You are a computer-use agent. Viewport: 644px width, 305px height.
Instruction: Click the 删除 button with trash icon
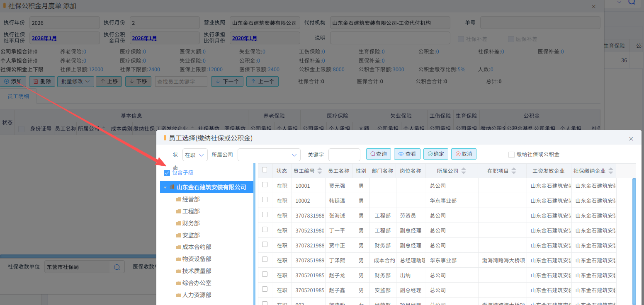pos(42,82)
